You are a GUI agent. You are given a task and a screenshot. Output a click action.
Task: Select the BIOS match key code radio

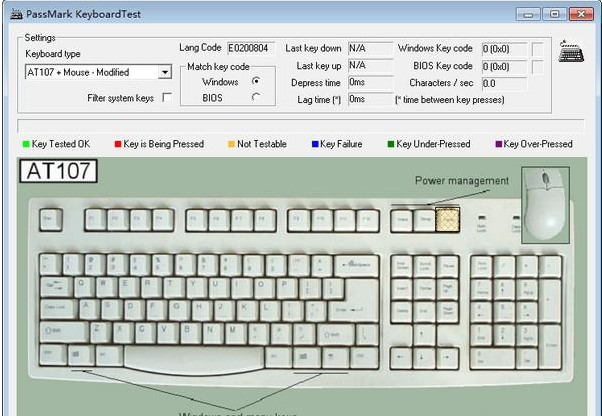point(256,97)
